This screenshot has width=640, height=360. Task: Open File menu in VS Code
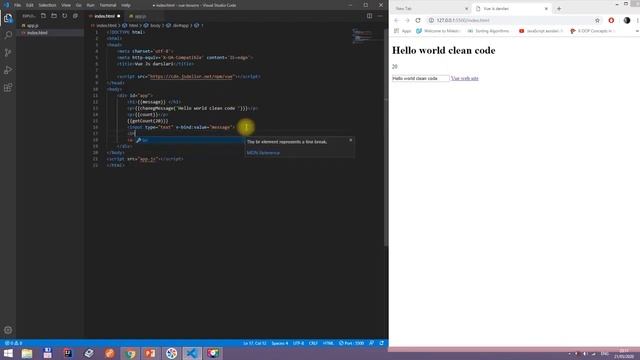coord(18,5)
